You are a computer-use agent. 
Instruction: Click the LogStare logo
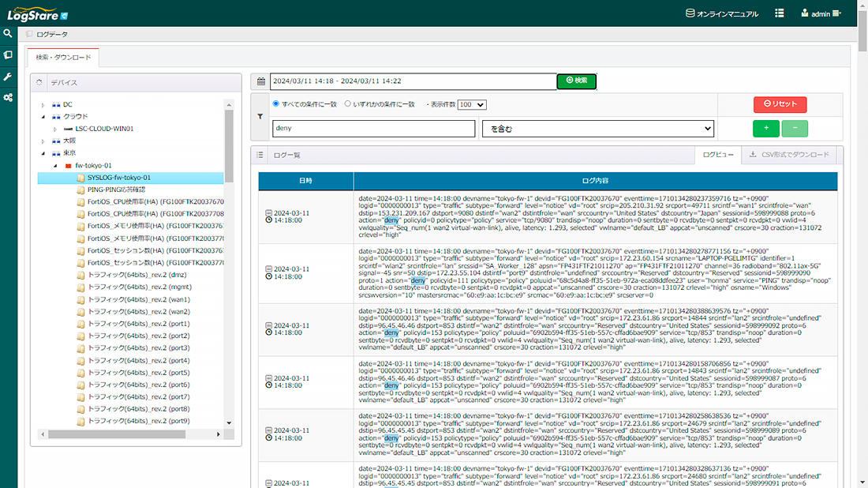(37, 14)
